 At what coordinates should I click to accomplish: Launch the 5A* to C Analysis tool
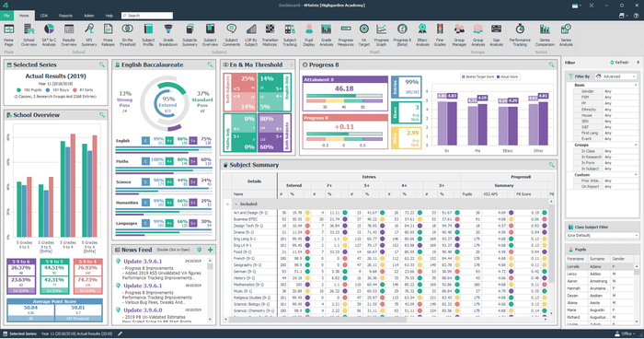(49, 35)
